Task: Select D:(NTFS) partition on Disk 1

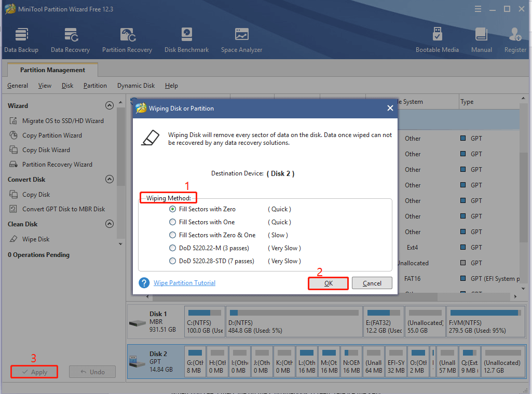Action: click(294, 322)
